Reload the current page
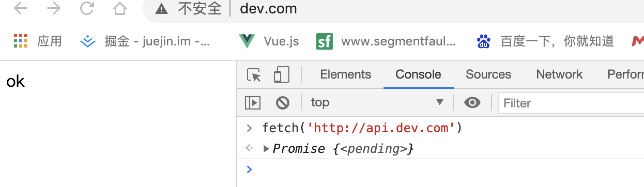 coord(87,8)
